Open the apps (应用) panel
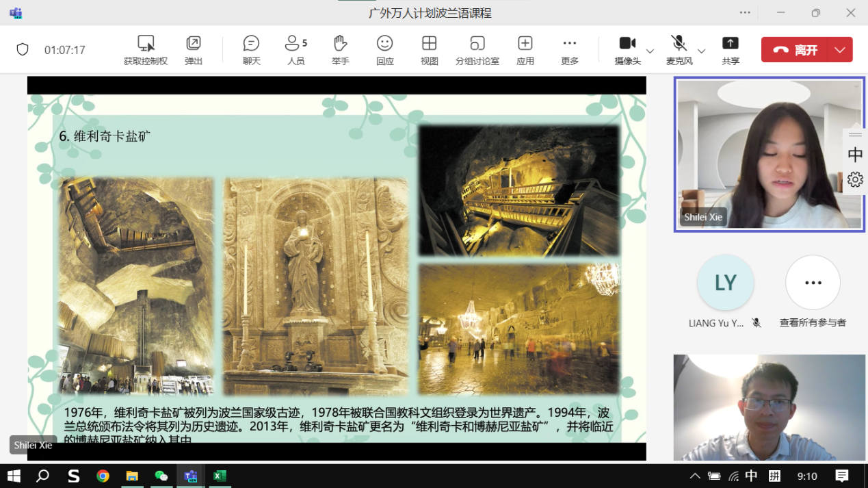Screen dimensions: 868x488 (x=525, y=50)
